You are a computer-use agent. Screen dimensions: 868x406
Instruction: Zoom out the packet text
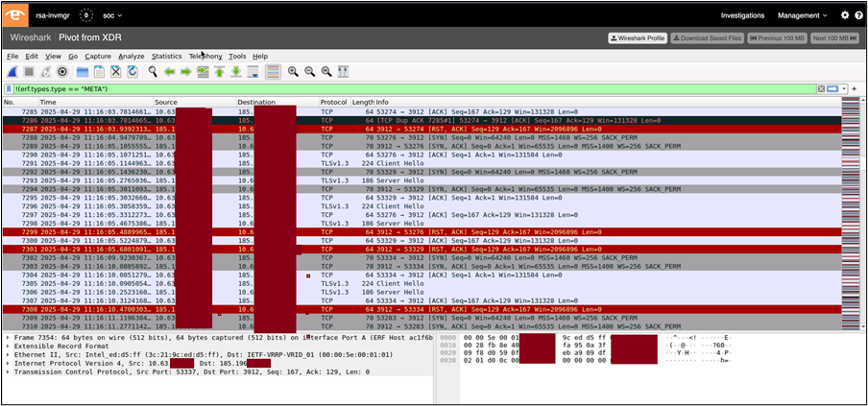[309, 71]
